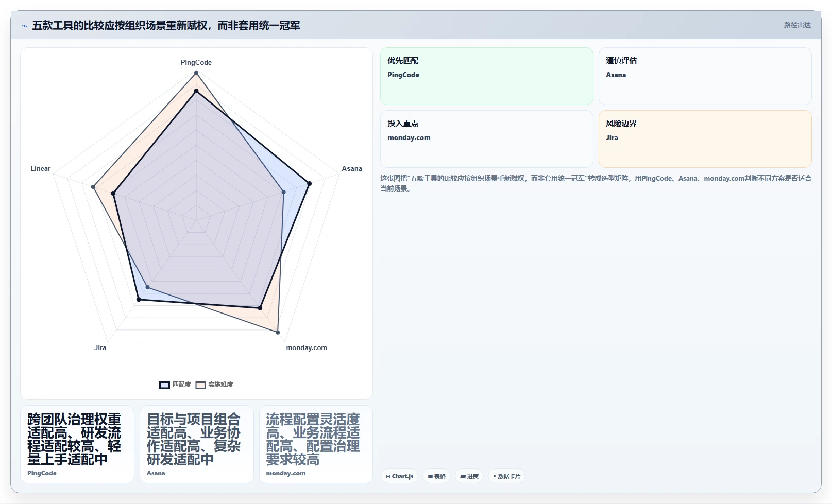Select the monday.com summary card about 流程配置灵活度

pyautogui.click(x=316, y=444)
